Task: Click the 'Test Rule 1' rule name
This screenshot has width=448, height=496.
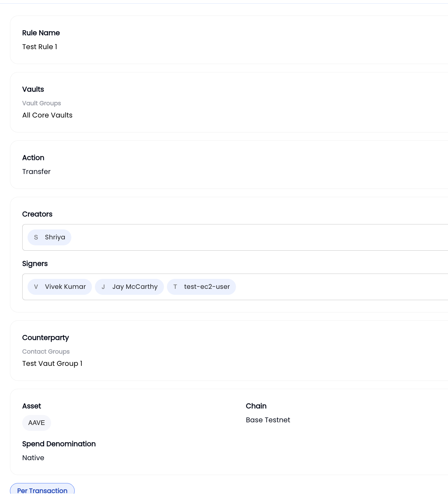Action: [x=40, y=47]
